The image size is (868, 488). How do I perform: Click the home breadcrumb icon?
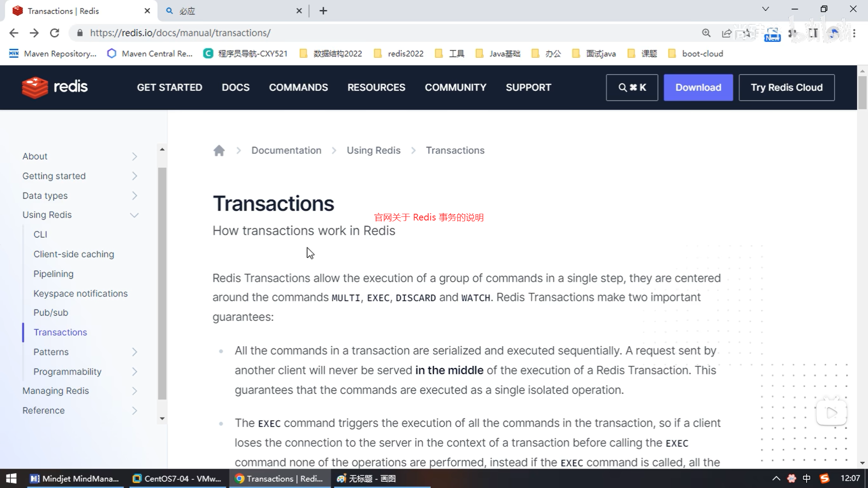click(x=219, y=150)
